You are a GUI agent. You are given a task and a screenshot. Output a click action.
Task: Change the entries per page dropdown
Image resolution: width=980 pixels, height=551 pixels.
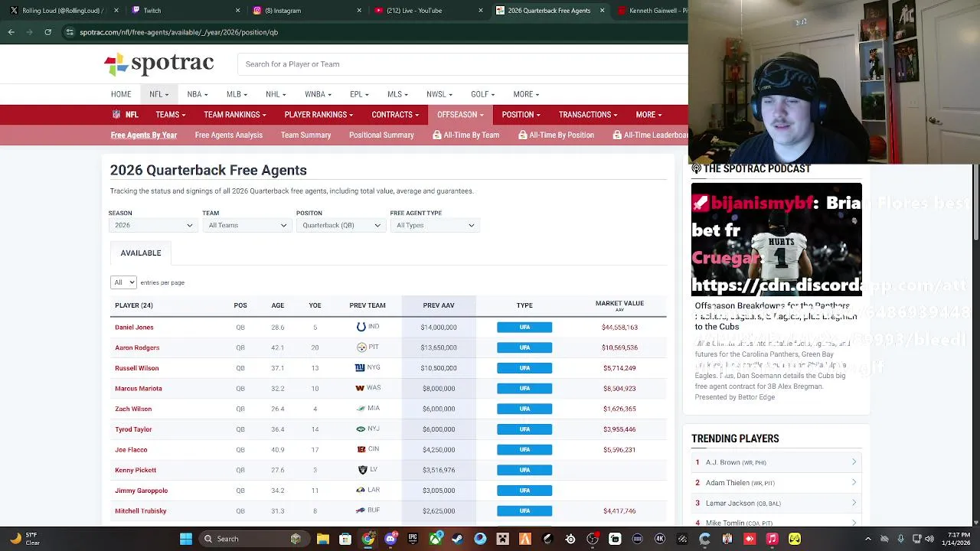click(123, 282)
